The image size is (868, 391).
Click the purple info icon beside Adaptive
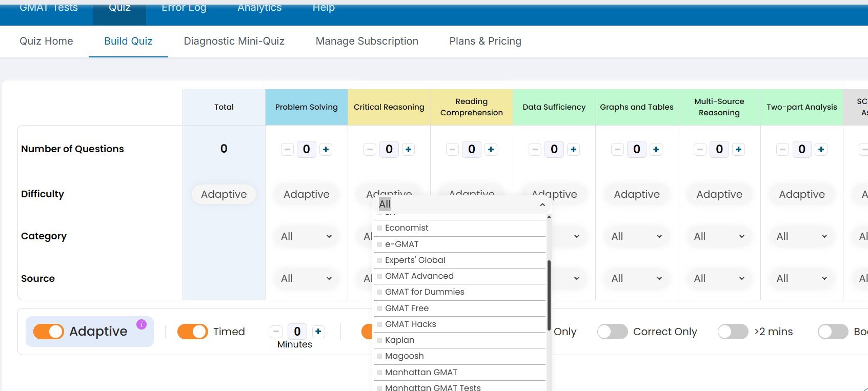tap(142, 324)
